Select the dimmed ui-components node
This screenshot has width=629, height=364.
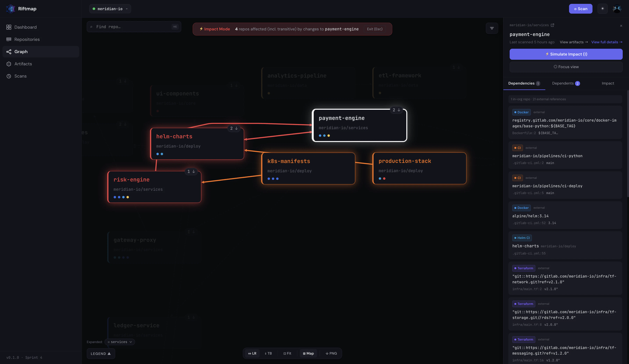pyautogui.click(x=197, y=101)
